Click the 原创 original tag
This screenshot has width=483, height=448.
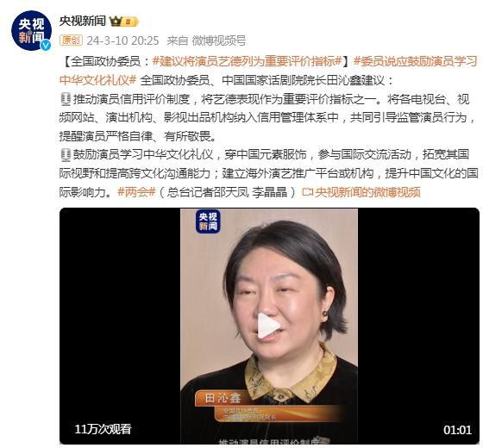coord(71,40)
